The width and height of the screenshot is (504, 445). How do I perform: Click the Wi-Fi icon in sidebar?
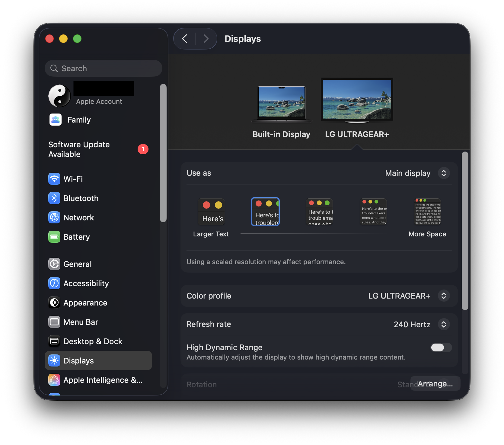(54, 179)
